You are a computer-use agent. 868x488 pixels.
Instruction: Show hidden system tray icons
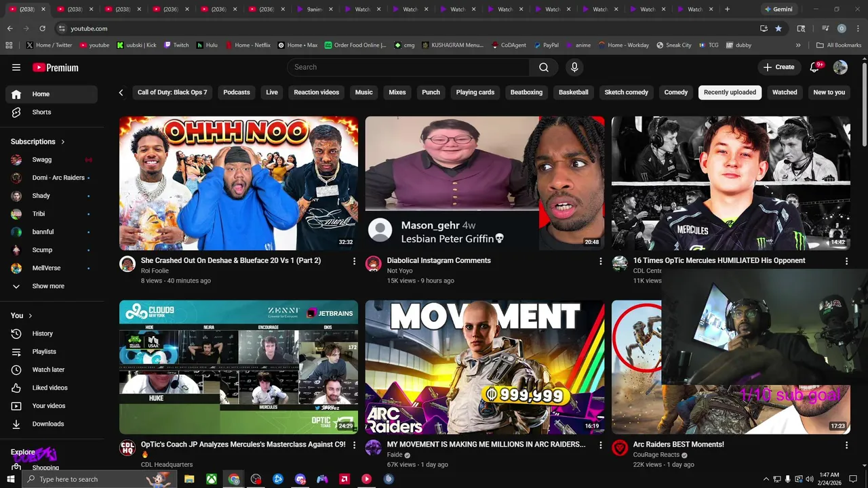(x=766, y=479)
